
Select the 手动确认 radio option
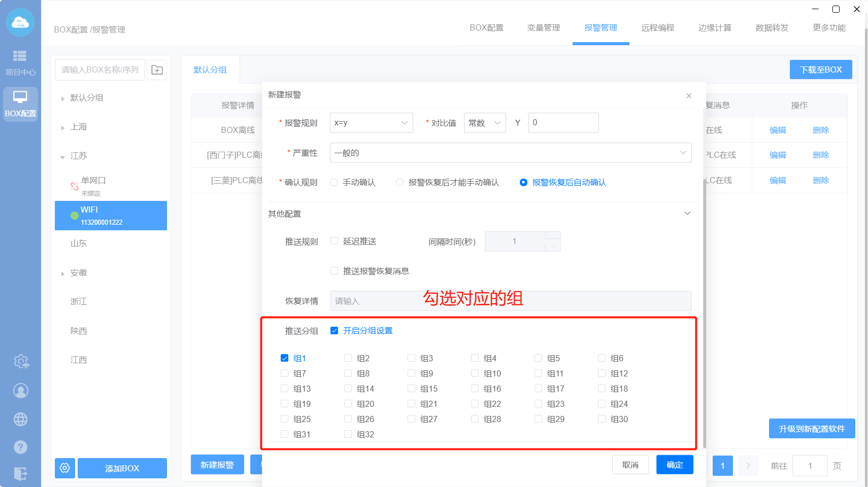334,183
